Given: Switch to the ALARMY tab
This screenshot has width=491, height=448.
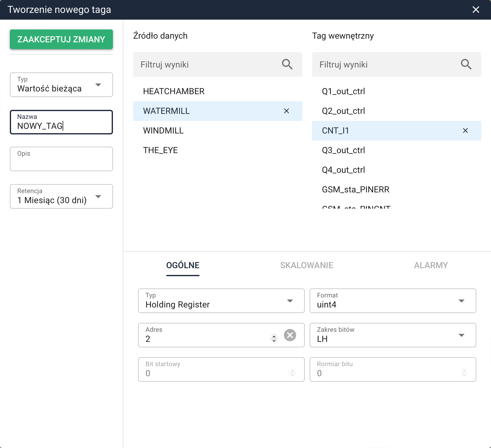Looking at the screenshot, I should click(431, 265).
